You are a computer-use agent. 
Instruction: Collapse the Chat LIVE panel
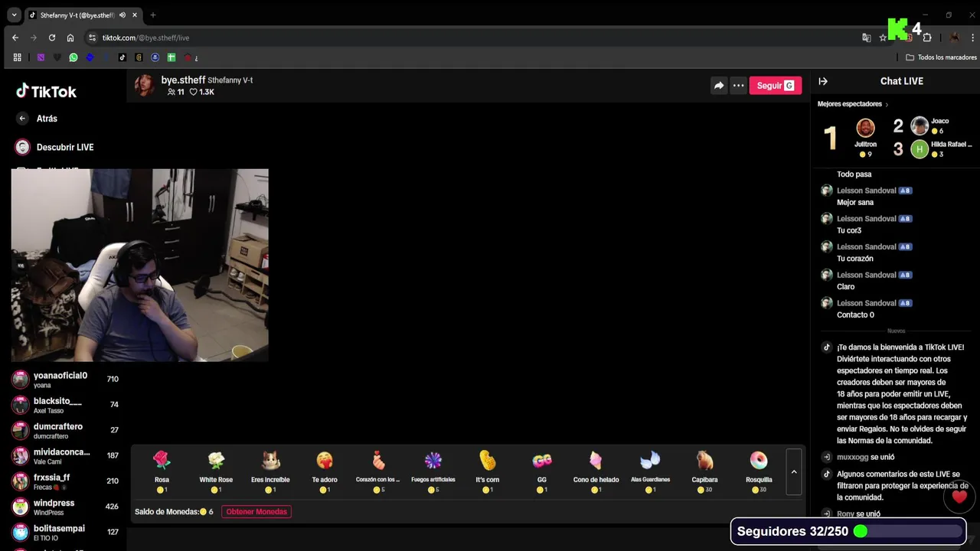(x=823, y=81)
